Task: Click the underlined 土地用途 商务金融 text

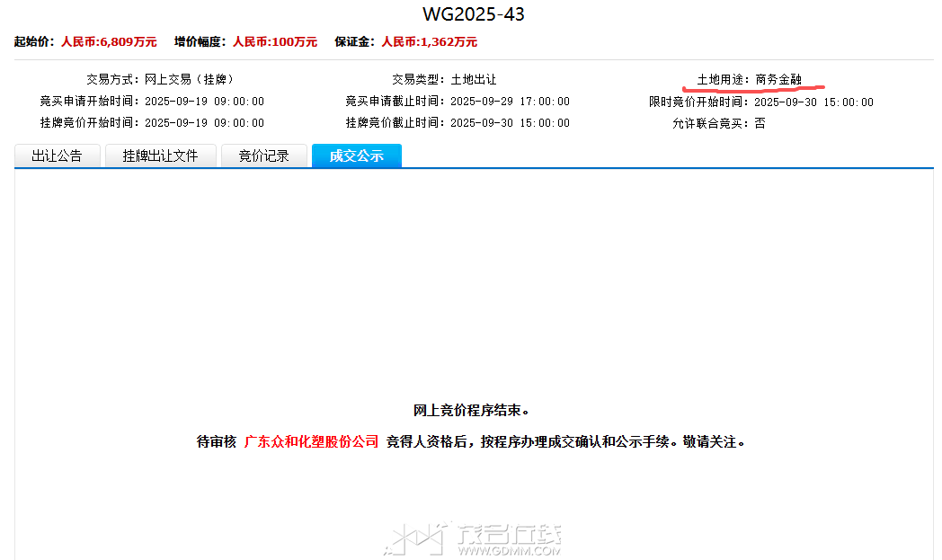Action: (778, 79)
